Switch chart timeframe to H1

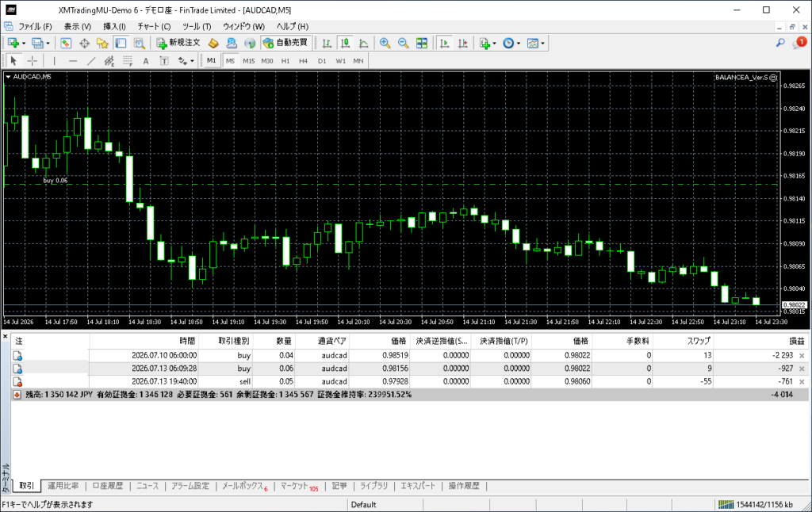[285, 61]
